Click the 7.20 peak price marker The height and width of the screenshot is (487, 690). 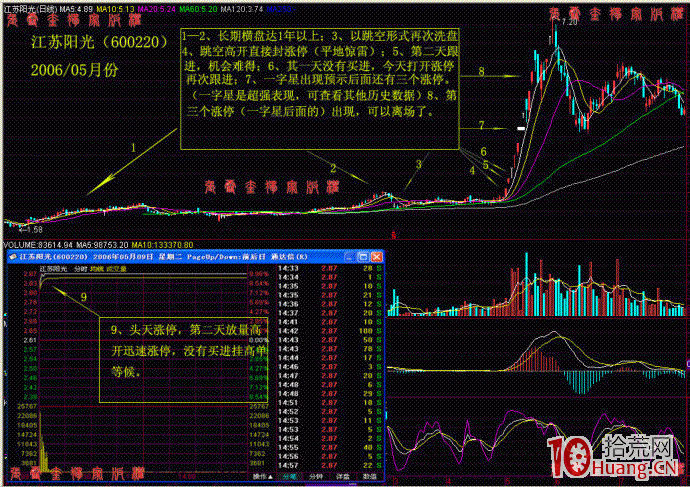(x=569, y=21)
